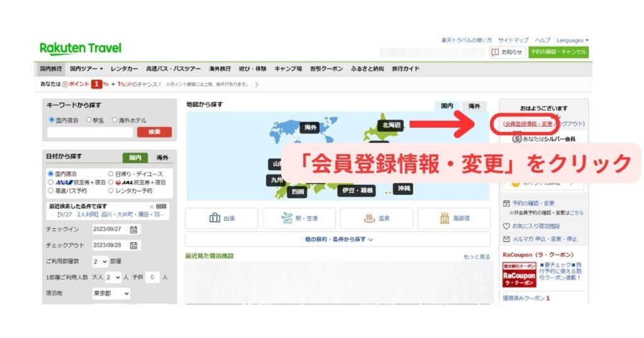Click the silver member S badge

coord(517,139)
